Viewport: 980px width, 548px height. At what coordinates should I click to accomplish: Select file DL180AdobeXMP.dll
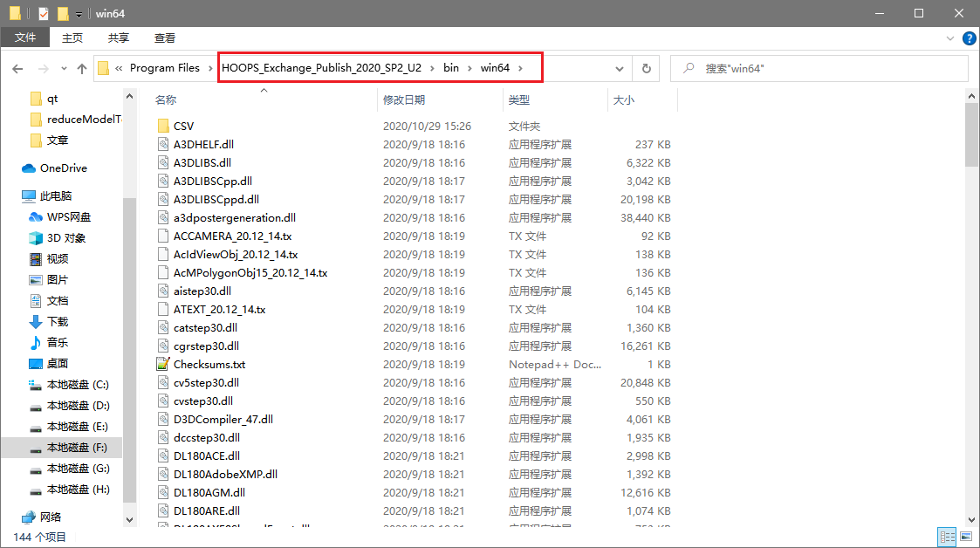226,475
